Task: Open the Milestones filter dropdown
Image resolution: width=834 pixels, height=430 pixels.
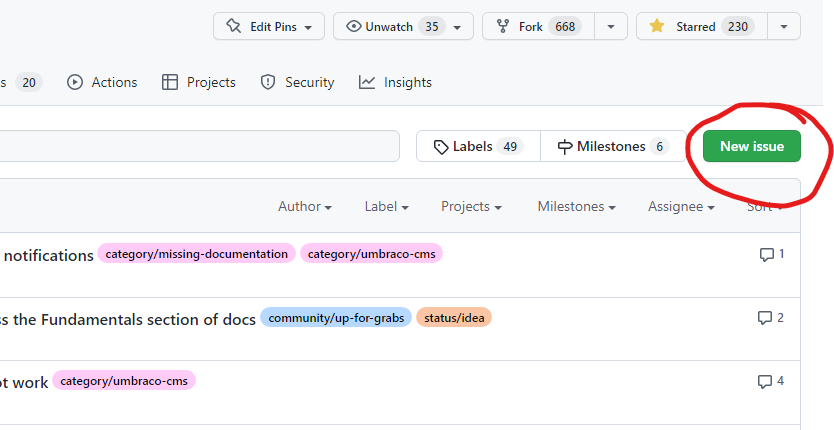Action: [x=577, y=206]
